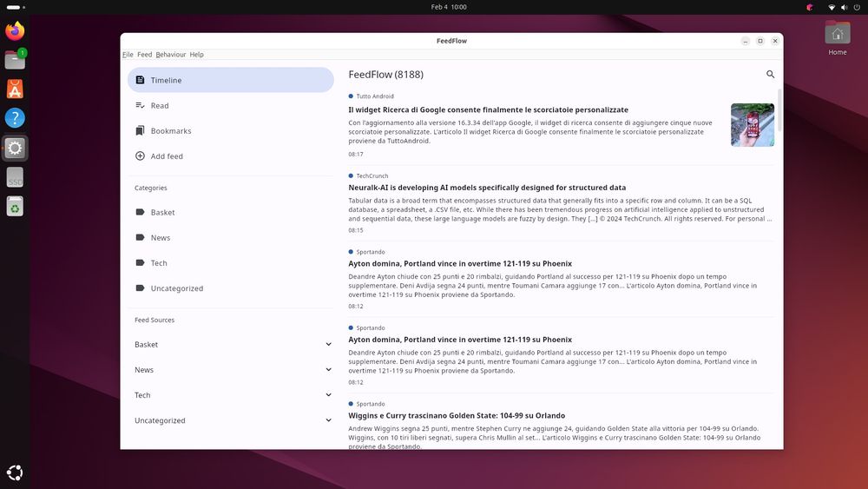Click the 08:15 timestamp
The width and height of the screenshot is (868, 489).
(356, 230)
